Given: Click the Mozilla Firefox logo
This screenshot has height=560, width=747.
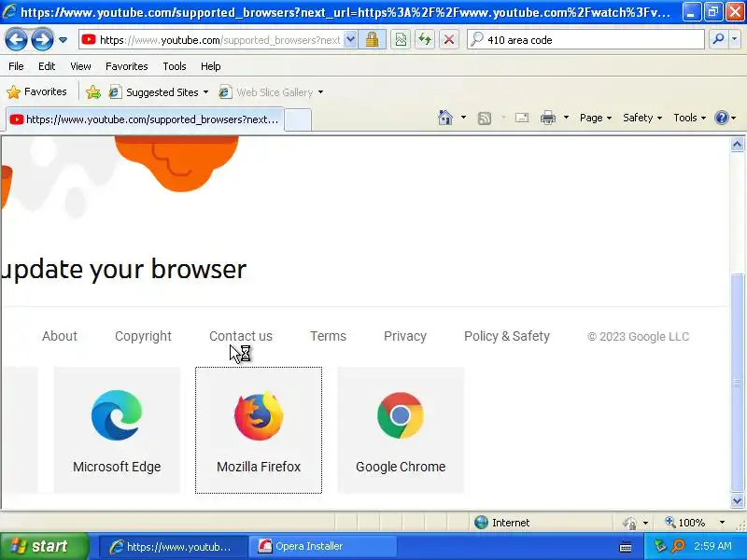Looking at the screenshot, I should pyautogui.click(x=259, y=415).
